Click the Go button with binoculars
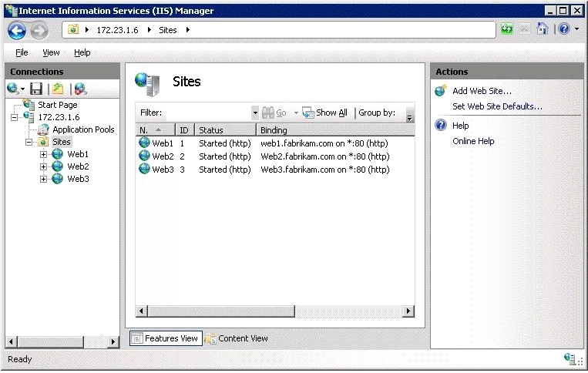The height and width of the screenshot is (373, 588). point(274,113)
